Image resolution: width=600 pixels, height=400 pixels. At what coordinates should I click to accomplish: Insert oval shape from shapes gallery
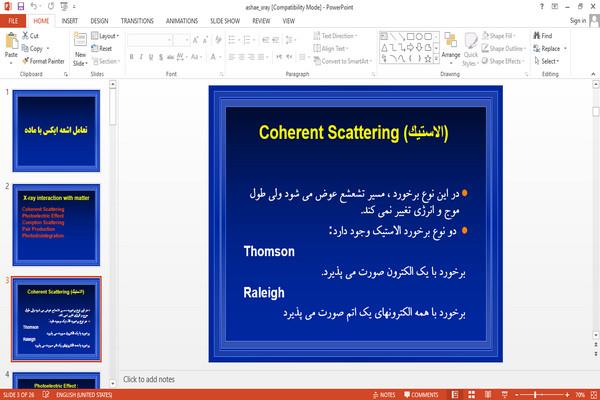pos(419,36)
